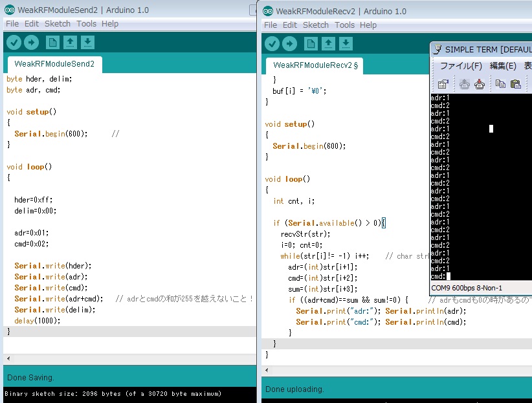The width and height of the screenshot is (532, 403).
Task: Click the line "adr=0x01;"
Action: click(32, 233)
